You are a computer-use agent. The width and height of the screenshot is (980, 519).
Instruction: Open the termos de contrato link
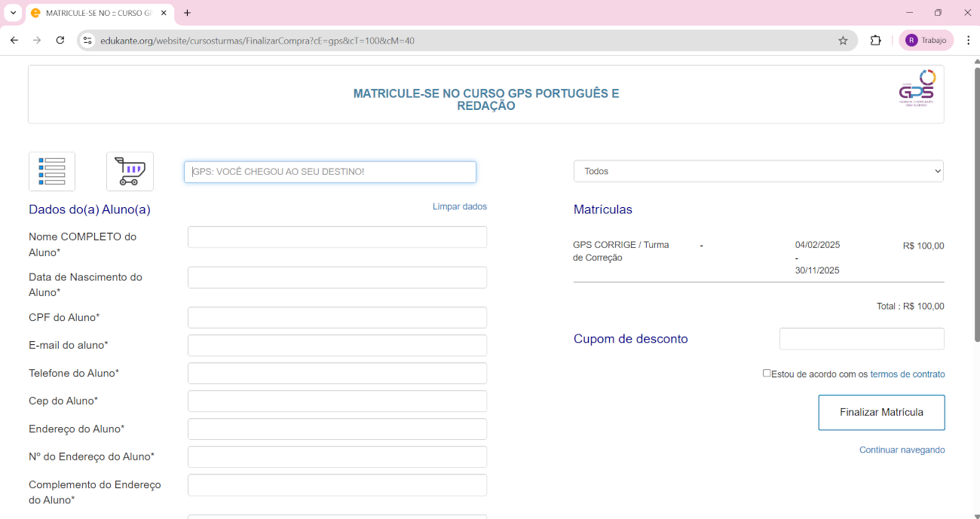(x=907, y=374)
